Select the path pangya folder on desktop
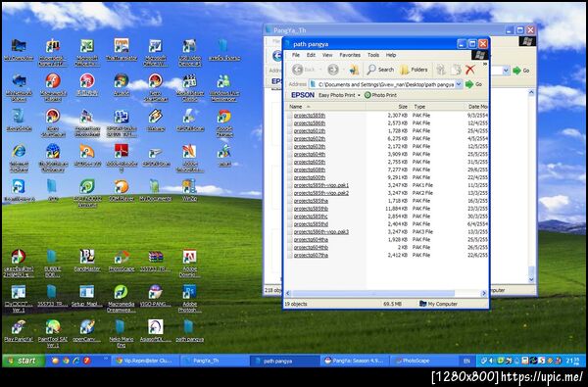This screenshot has width=588, height=387. tap(189, 330)
